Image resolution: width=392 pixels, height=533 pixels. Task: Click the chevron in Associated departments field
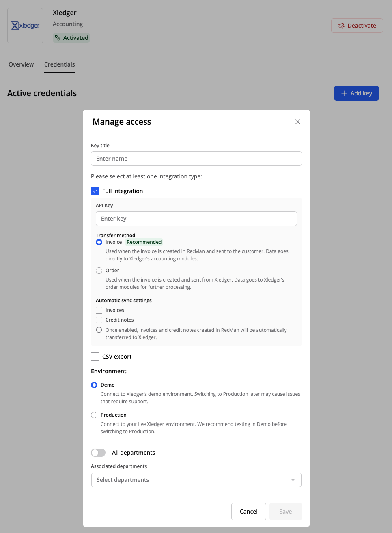tap(293, 480)
